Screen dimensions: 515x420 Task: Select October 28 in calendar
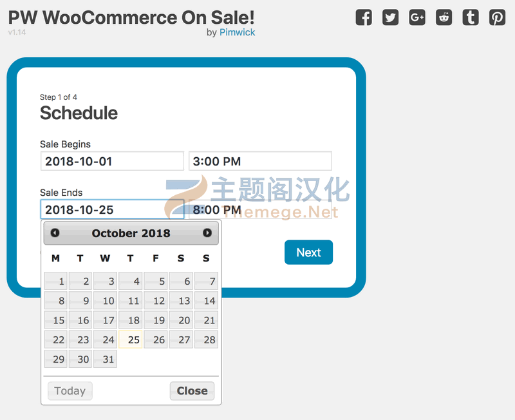click(x=206, y=339)
